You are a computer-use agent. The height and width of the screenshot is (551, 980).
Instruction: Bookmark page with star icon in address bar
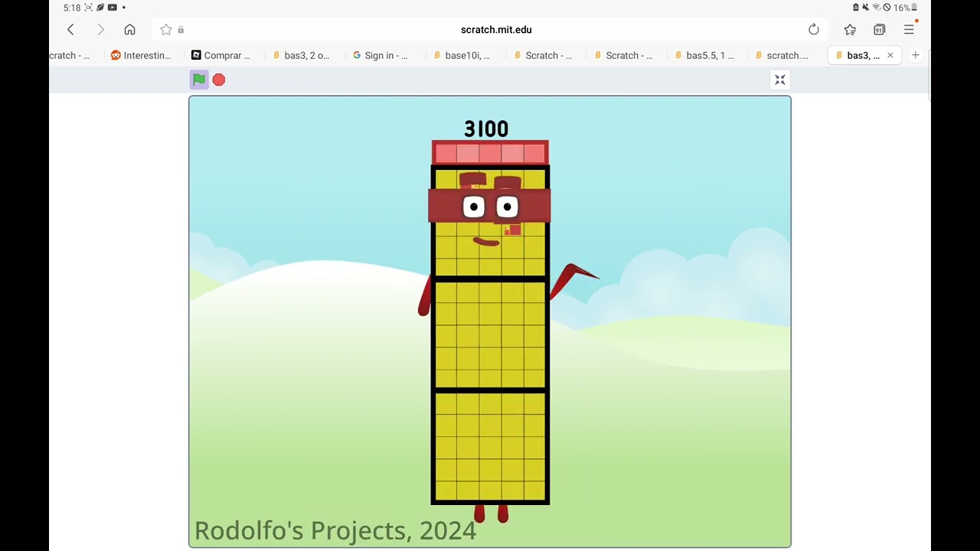click(x=166, y=30)
